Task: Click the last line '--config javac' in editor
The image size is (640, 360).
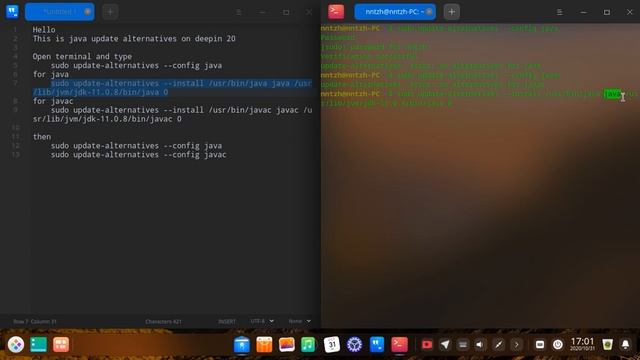Action: point(138,155)
